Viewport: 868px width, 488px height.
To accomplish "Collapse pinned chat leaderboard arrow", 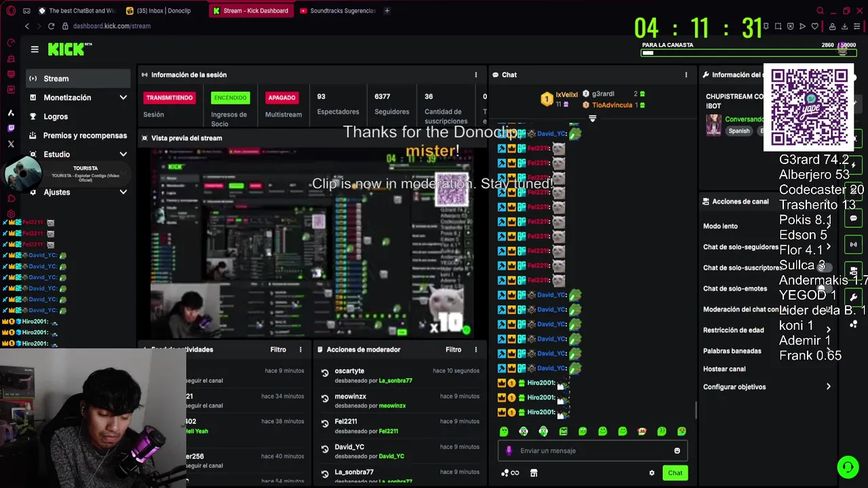I will [592, 119].
